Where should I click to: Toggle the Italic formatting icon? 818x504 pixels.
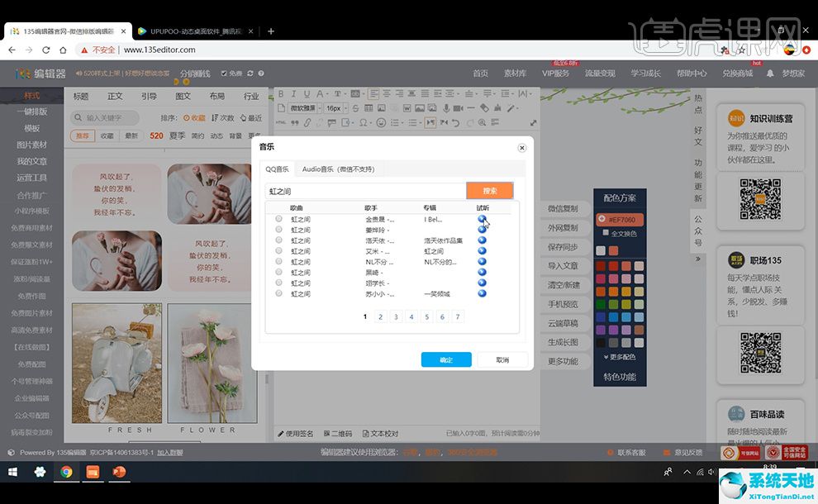click(293, 94)
